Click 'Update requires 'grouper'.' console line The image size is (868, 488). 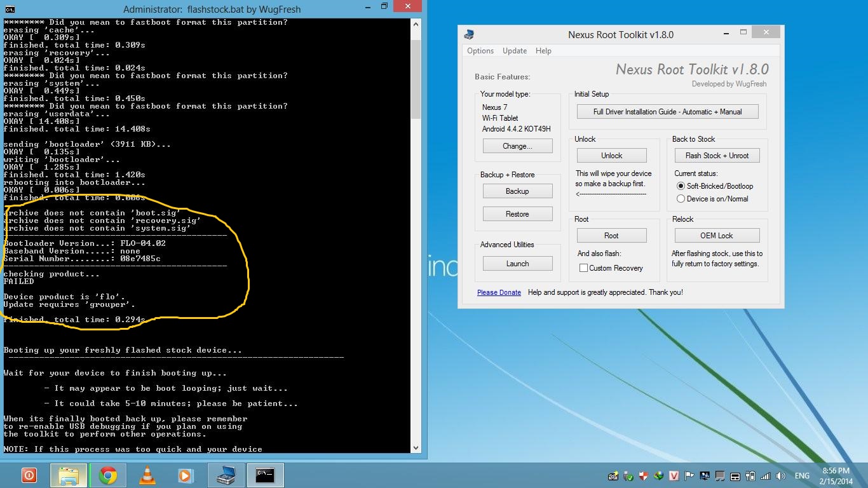tap(69, 304)
